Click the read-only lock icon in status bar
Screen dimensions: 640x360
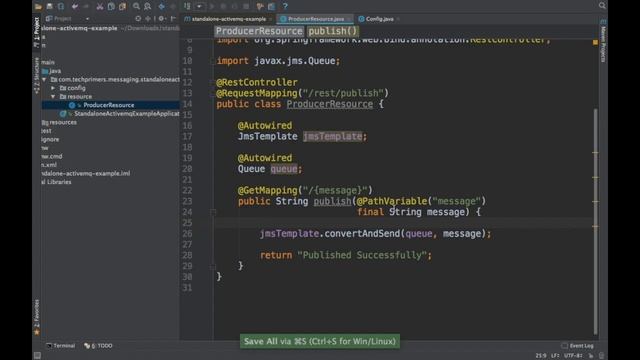(591, 356)
